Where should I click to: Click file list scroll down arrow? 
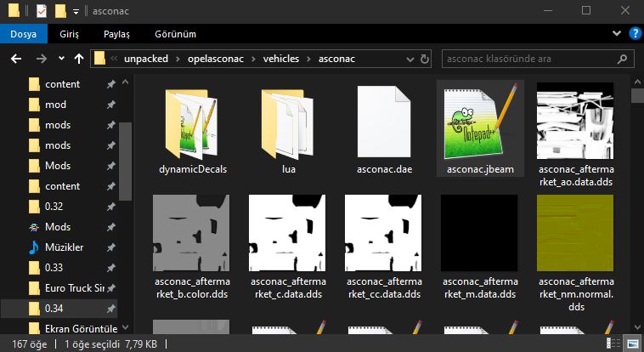(x=637, y=327)
